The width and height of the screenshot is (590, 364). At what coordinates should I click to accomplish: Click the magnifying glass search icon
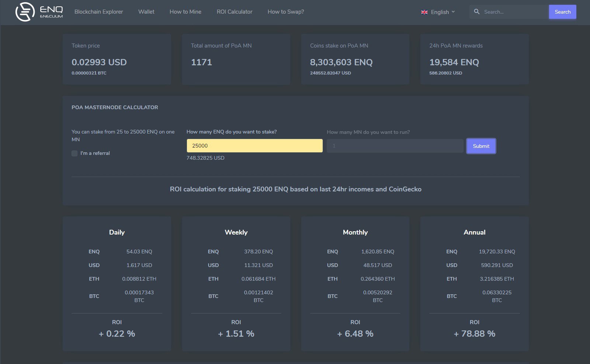476,12
